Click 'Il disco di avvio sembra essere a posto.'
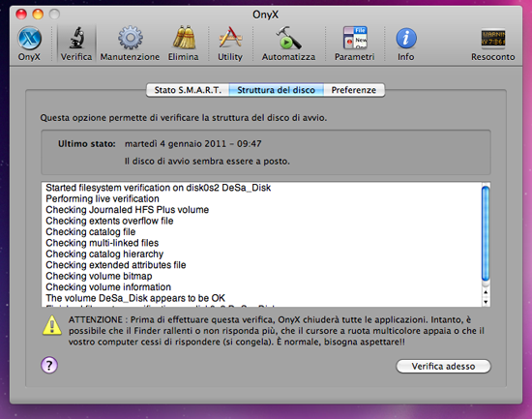Viewport: 532px width, 419px height. (x=207, y=162)
